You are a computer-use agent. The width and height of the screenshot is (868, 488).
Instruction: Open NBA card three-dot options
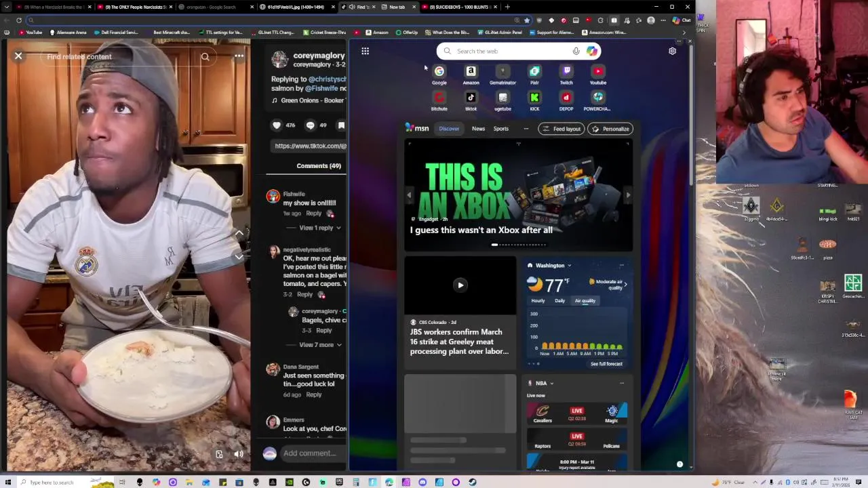pos(622,384)
